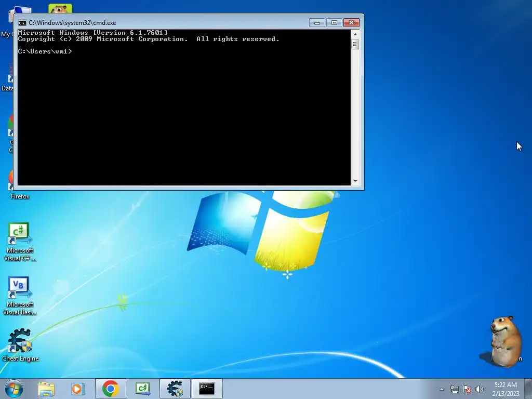Open Visual C# from the taskbar
The width and height of the screenshot is (532, 399).
pos(142,389)
